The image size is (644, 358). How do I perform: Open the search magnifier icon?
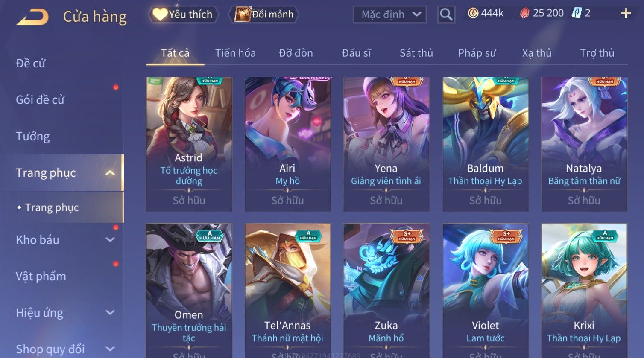(446, 15)
